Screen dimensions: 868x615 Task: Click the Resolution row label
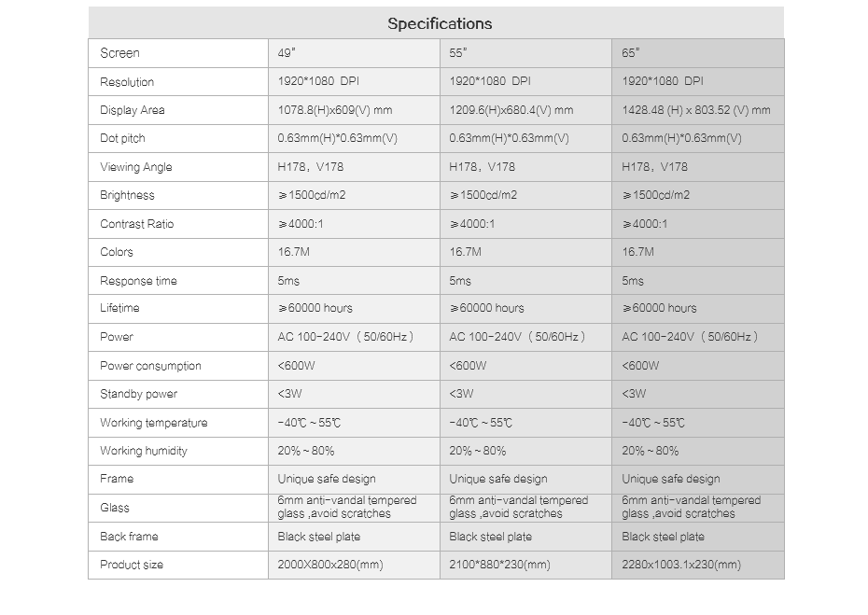pos(127,82)
